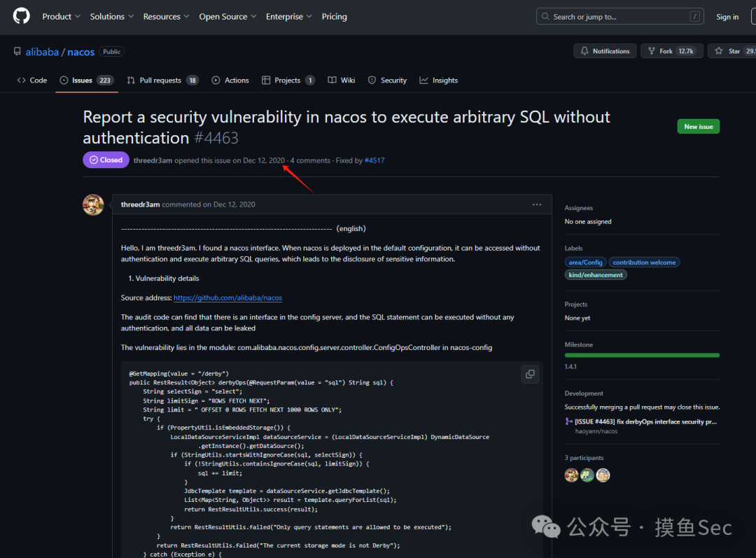Select the area/Config label
The height and width of the screenshot is (558, 756).
585,263
